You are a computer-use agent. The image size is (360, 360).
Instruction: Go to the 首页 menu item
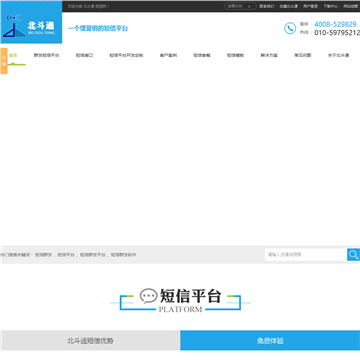(13, 55)
